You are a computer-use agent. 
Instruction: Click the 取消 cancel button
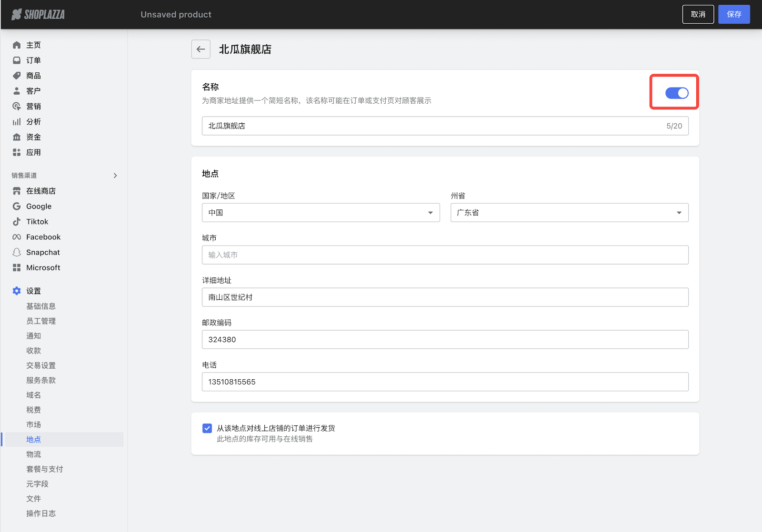(x=698, y=14)
